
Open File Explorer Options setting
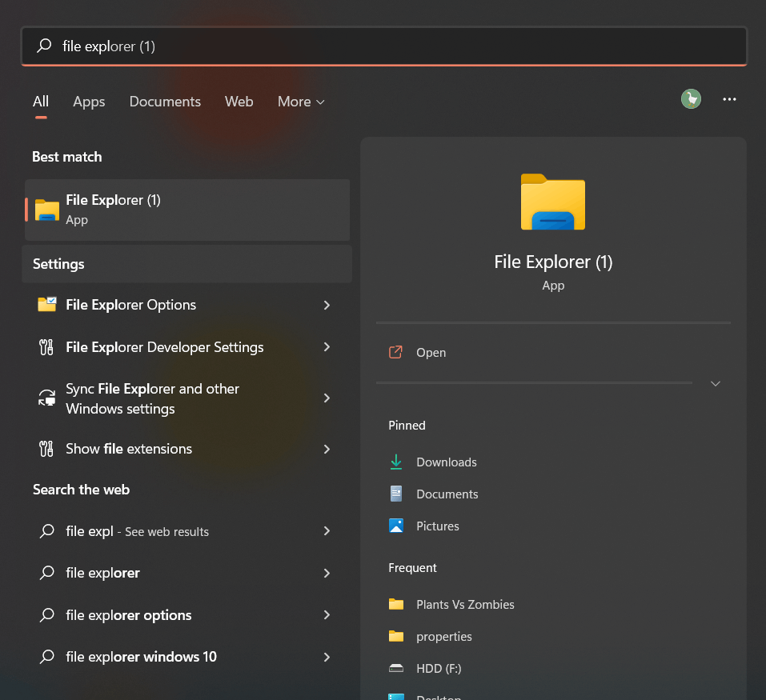pos(187,305)
